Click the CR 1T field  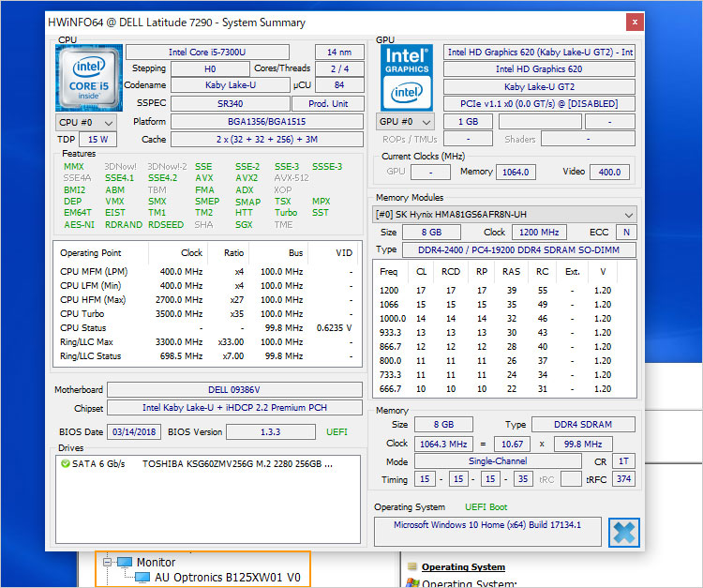[x=623, y=461]
